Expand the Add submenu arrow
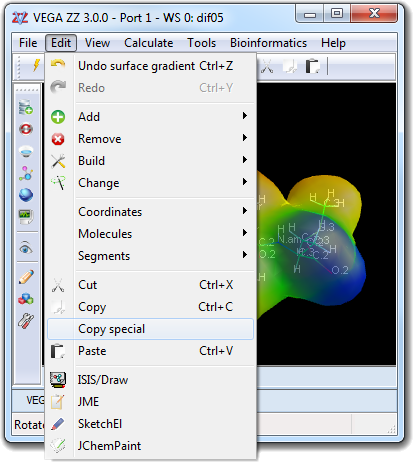Image resolution: width=413 pixels, height=462 pixels. 245,116
